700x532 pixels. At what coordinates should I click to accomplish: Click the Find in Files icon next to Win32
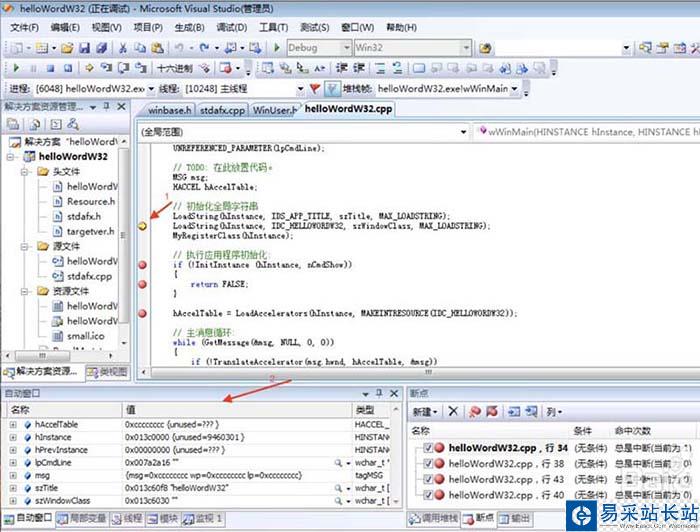point(485,48)
